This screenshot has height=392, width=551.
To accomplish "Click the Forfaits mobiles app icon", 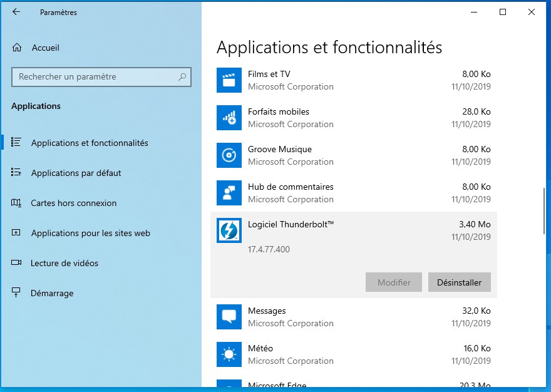I will pyautogui.click(x=229, y=118).
